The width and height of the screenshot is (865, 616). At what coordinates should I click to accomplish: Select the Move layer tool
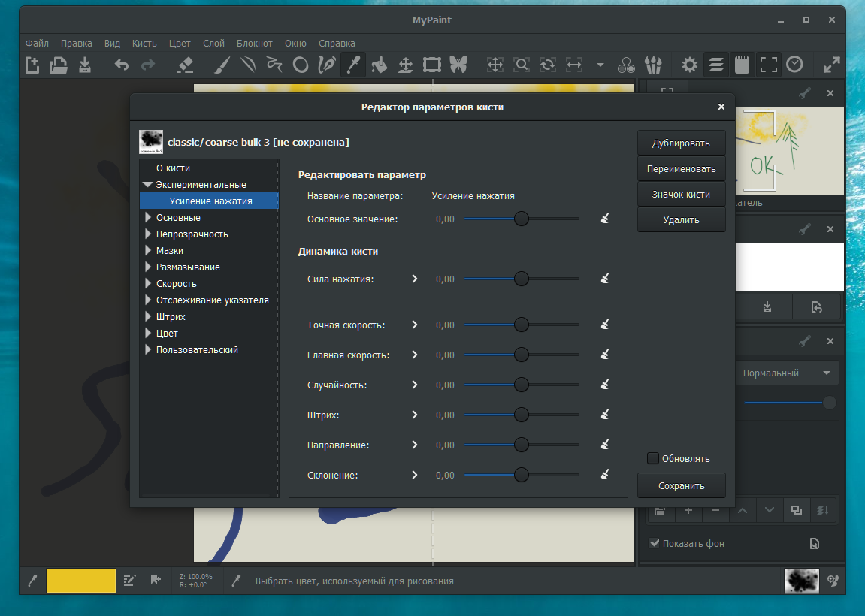(x=406, y=65)
